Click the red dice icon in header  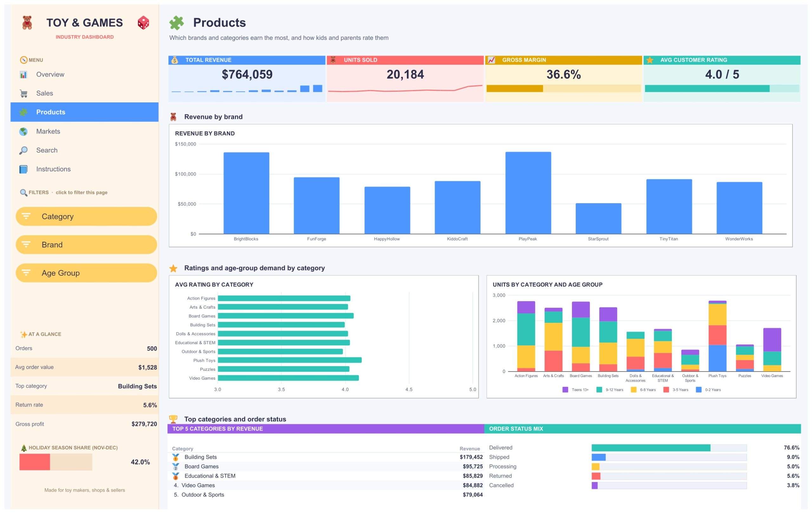pyautogui.click(x=143, y=22)
